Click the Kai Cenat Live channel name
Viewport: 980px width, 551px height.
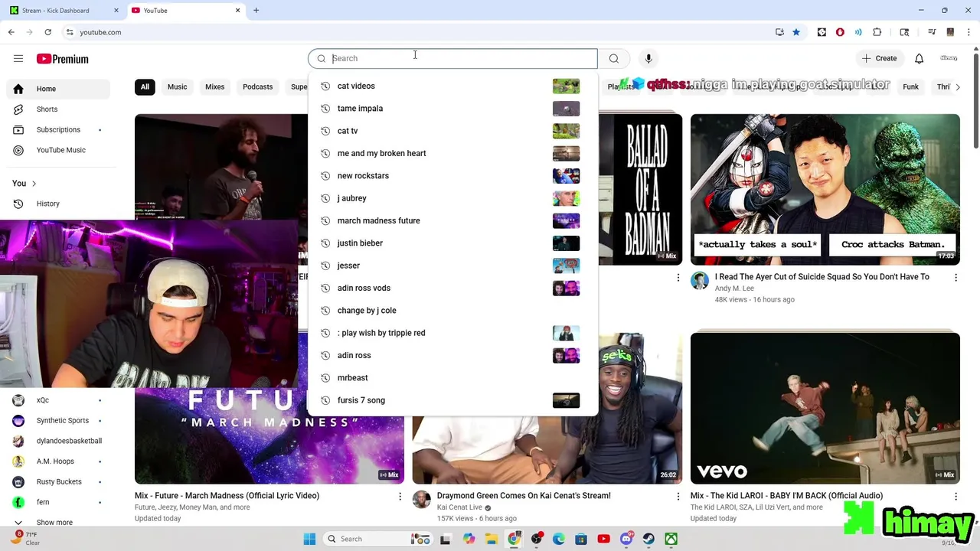coord(459,507)
